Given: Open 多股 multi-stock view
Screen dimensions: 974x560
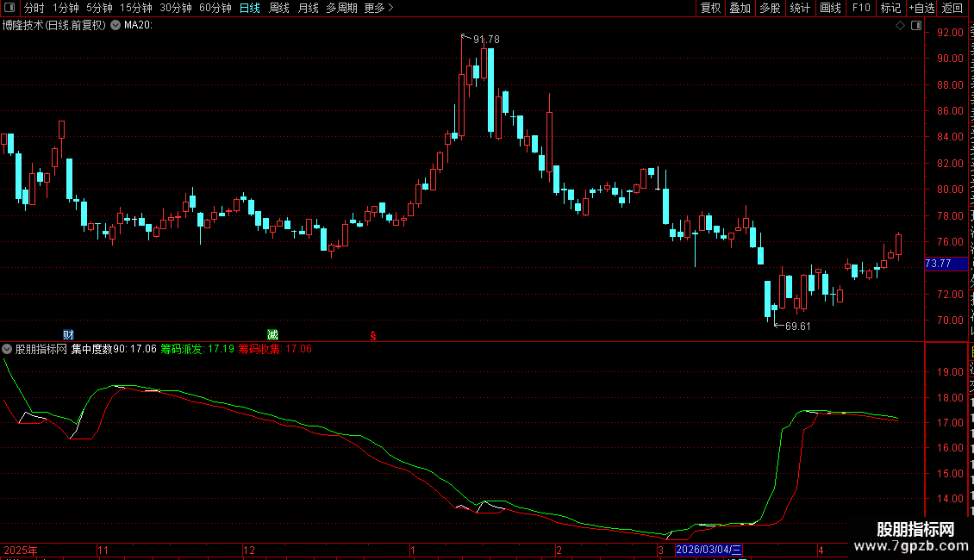Looking at the screenshot, I should pyautogui.click(x=770, y=8).
